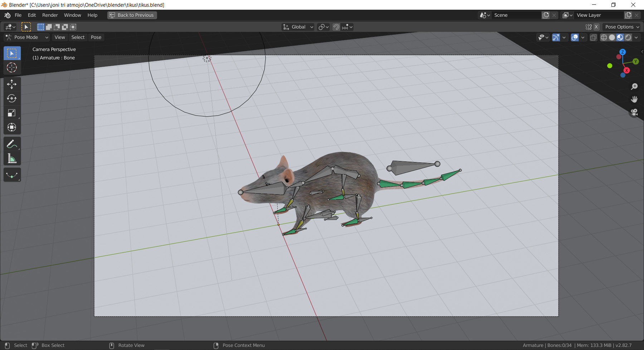Image resolution: width=644 pixels, height=350 pixels.
Task: Open the View menu in the viewport header
Action: (59, 37)
